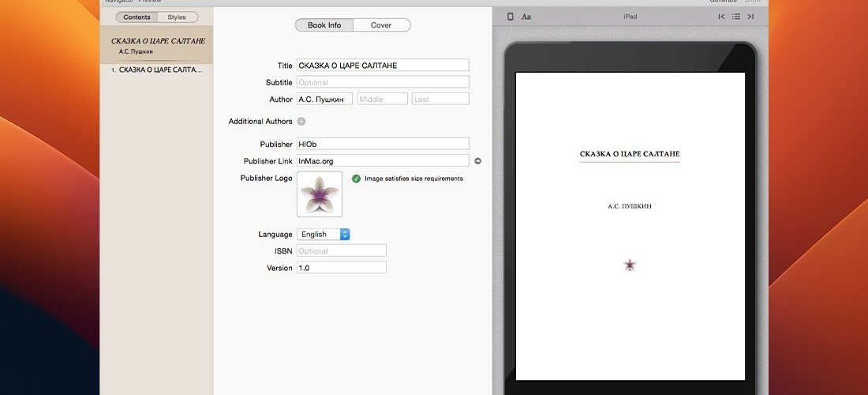Select chapter 1 in contents list
868x395 pixels.
coord(157,70)
